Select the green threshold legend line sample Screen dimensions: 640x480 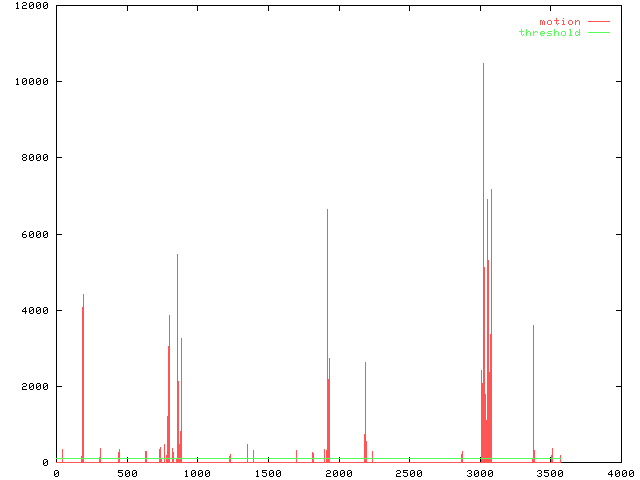pyautogui.click(x=598, y=33)
